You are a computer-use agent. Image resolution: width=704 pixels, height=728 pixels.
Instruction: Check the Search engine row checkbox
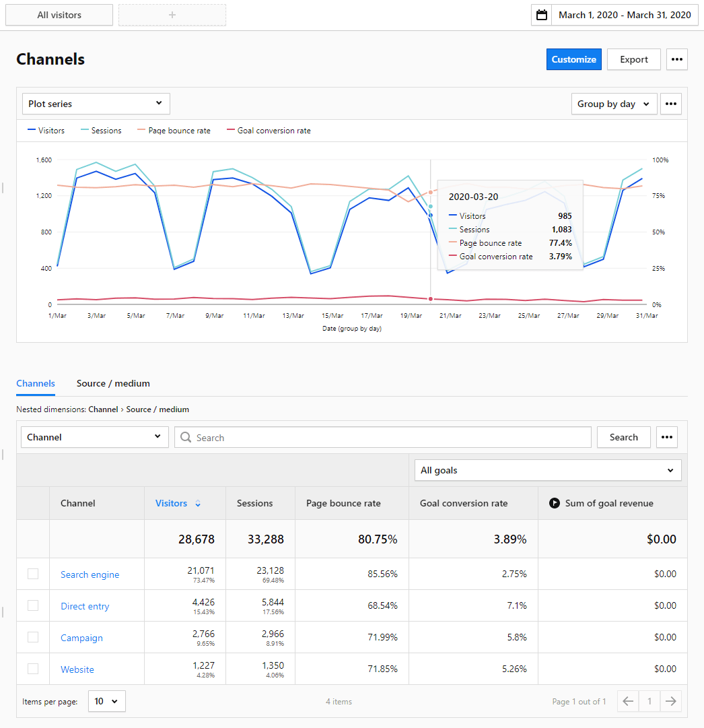(x=33, y=574)
